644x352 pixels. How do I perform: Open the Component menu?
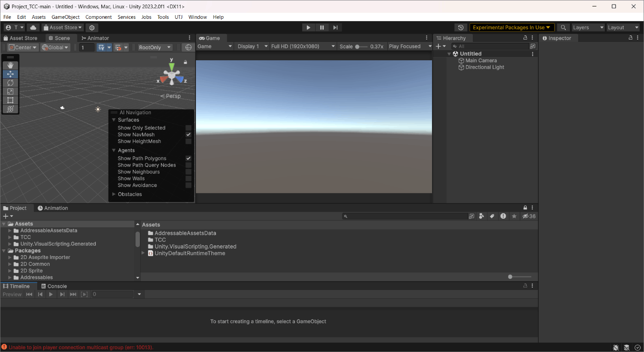(x=98, y=17)
